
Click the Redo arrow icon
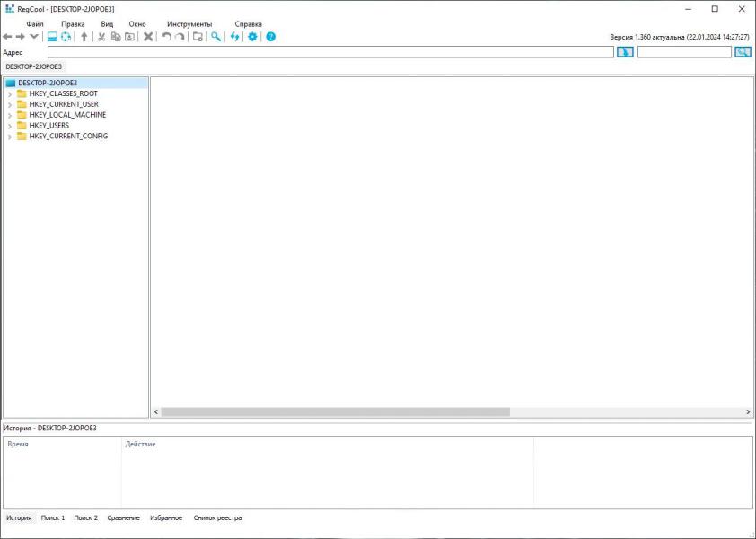click(180, 37)
